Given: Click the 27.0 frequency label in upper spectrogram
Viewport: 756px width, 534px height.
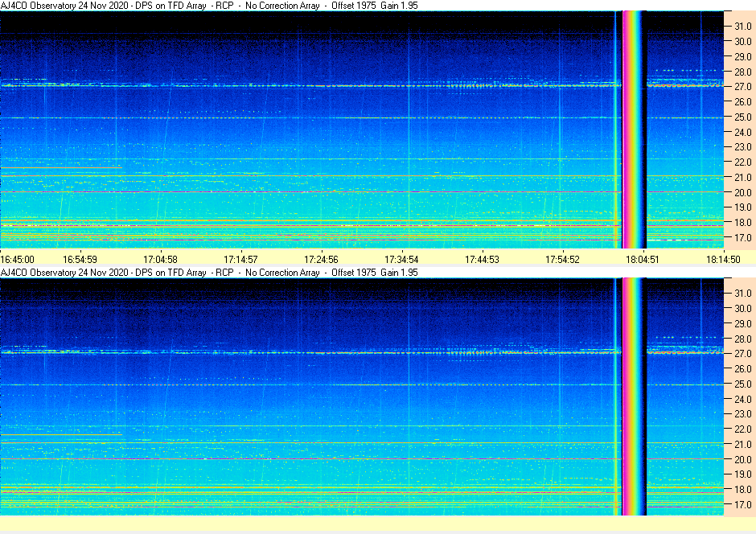Looking at the screenshot, I should 743,87.
